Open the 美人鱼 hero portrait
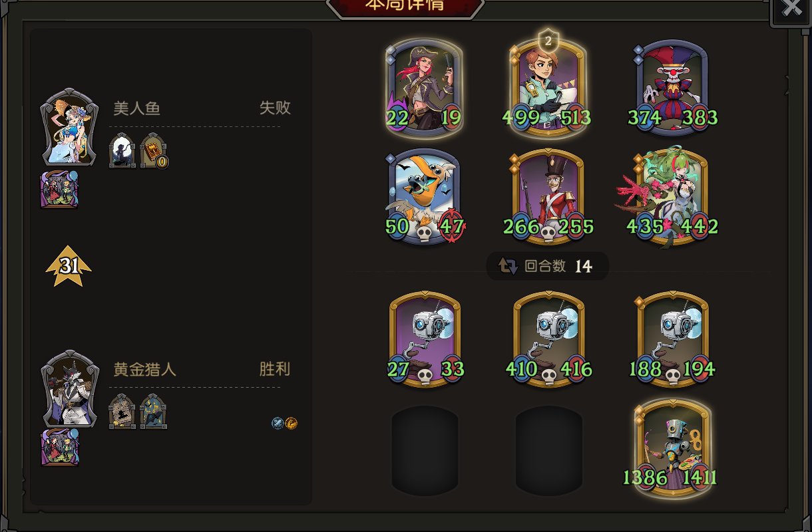Screen dimensions: 812x532 click(x=70, y=127)
